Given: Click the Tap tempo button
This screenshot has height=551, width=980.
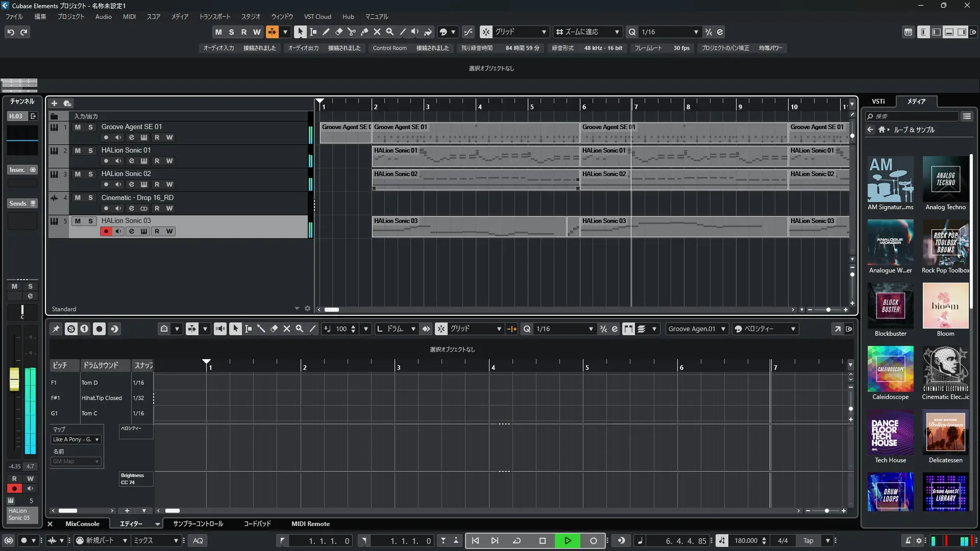Looking at the screenshot, I should 808,541.
